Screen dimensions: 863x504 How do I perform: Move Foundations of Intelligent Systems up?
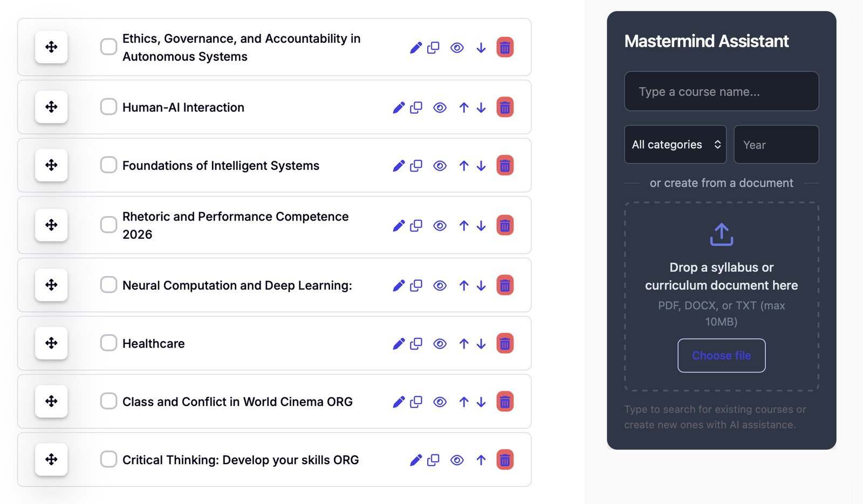point(464,166)
